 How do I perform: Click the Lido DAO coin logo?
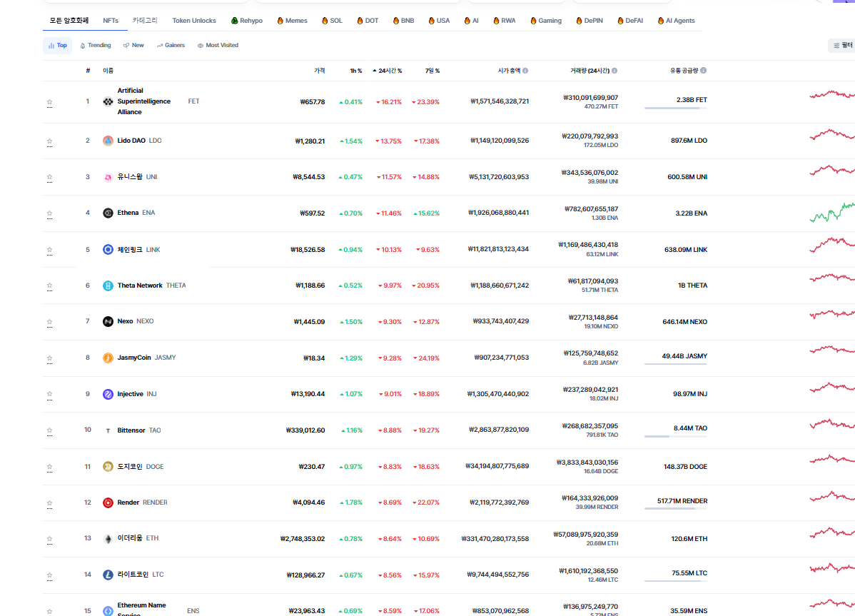(108, 141)
